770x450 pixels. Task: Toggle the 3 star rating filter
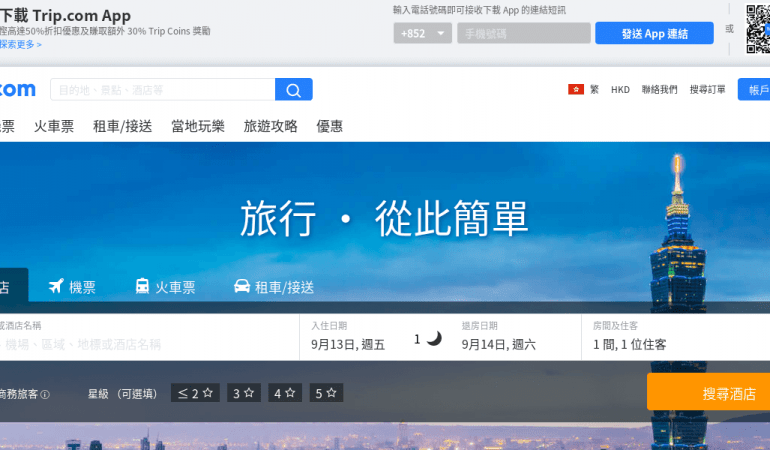(244, 393)
